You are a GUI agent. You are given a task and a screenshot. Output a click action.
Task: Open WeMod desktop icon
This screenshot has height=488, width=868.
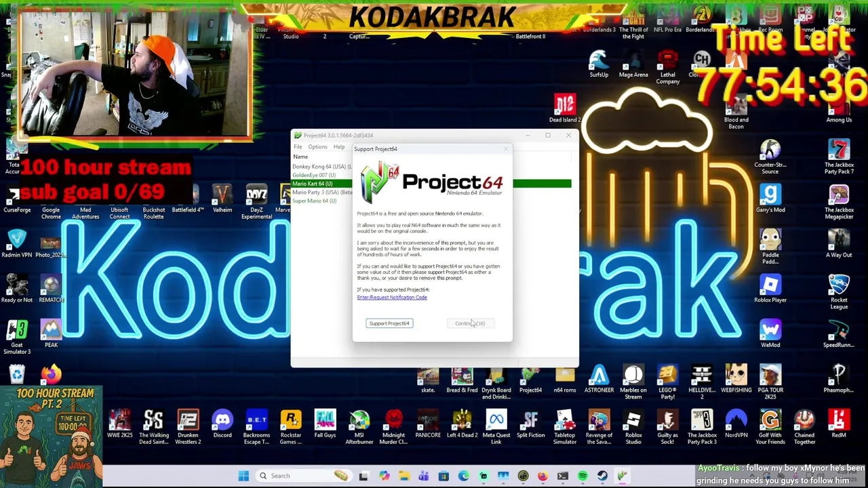[770, 335]
